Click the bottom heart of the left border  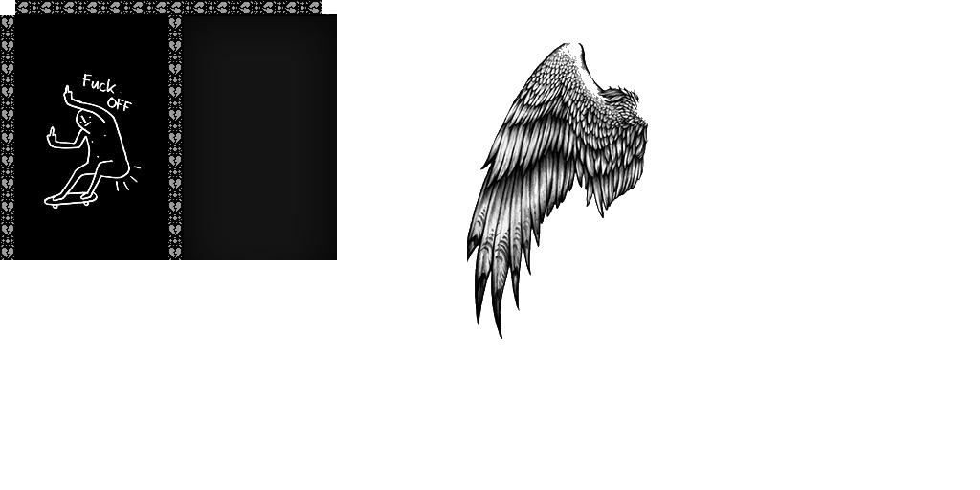pyautogui.click(x=8, y=253)
